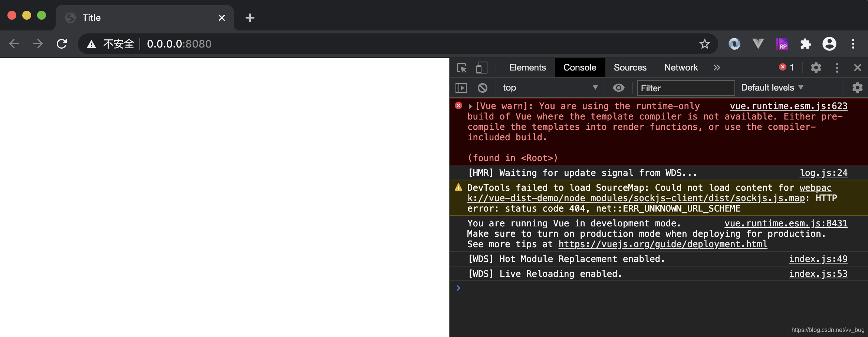Select the HMR Waiting for update message

582,173
